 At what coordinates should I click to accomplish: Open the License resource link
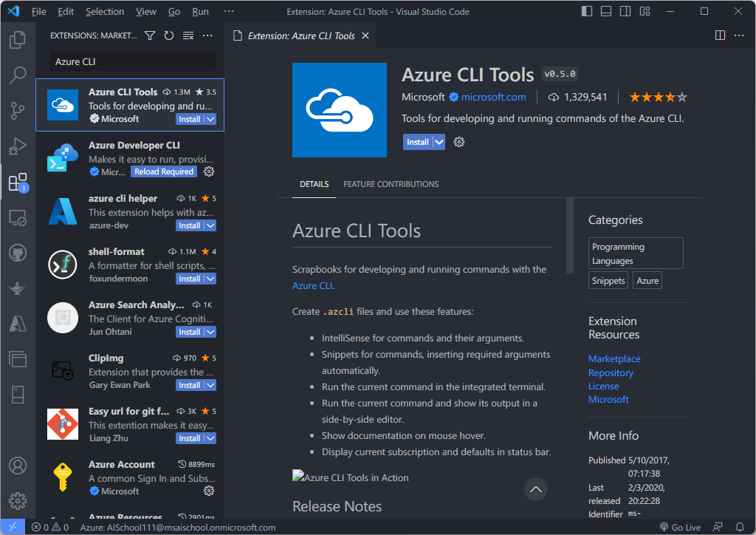tap(604, 386)
